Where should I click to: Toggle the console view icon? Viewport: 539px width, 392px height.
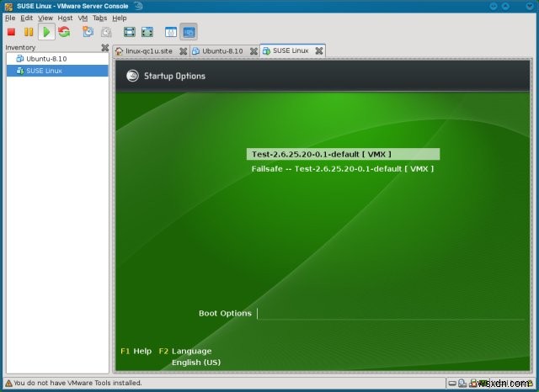tap(189, 32)
